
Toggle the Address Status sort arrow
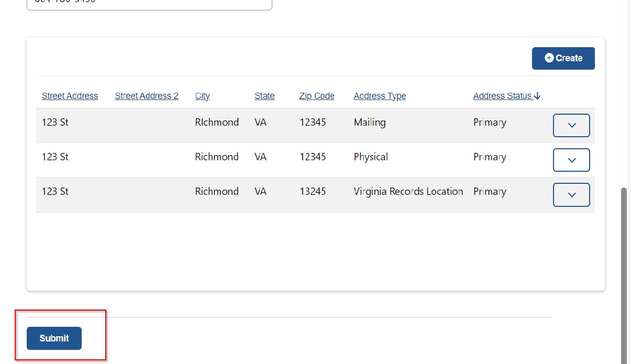pyautogui.click(x=537, y=96)
